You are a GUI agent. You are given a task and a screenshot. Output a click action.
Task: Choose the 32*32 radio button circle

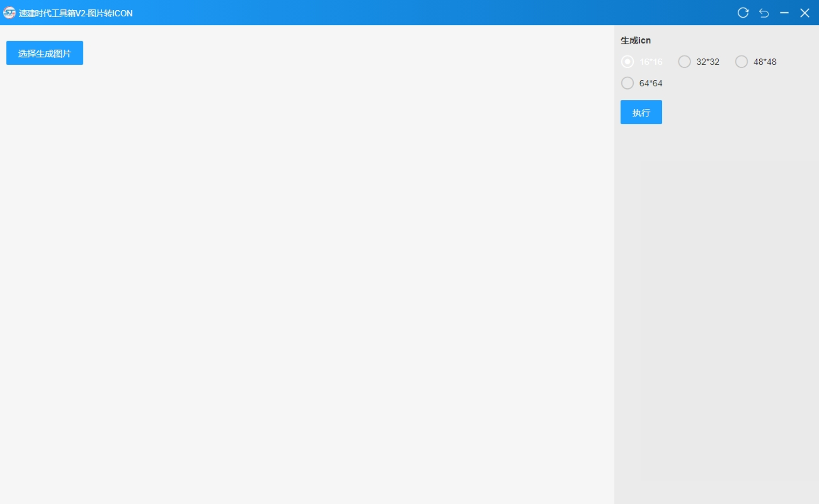[x=684, y=62]
